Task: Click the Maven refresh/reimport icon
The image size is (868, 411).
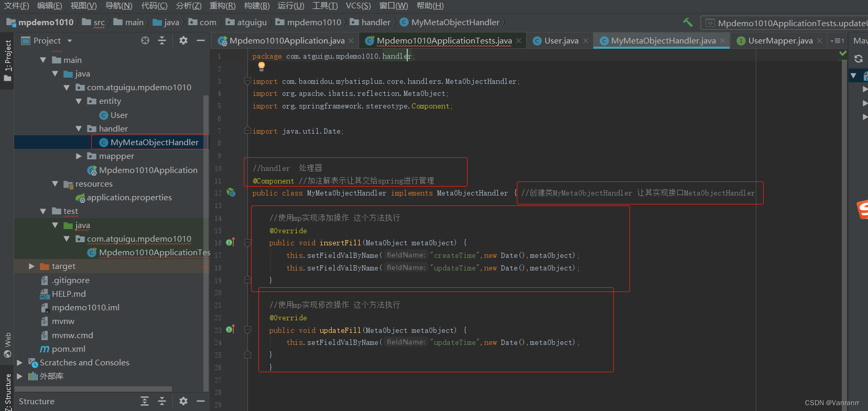Action: (x=859, y=59)
